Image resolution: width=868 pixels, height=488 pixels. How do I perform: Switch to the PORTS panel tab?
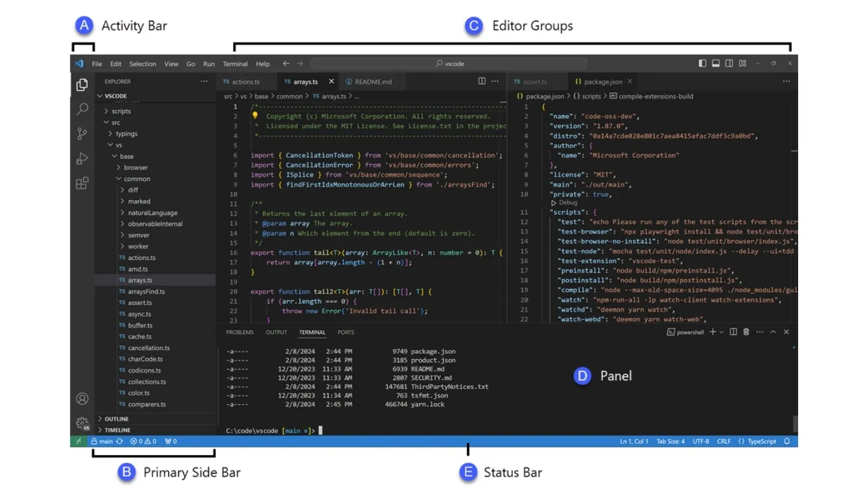pyautogui.click(x=346, y=332)
